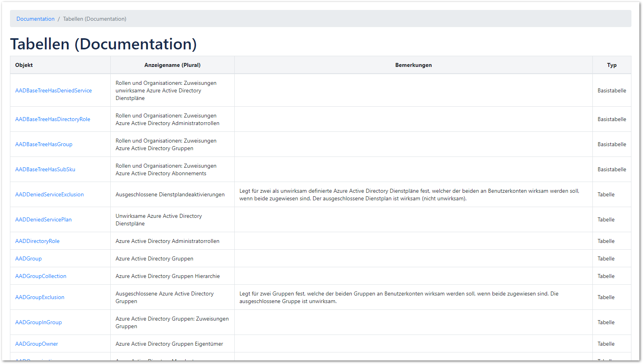
Task: Click the Bemerkungen column header
Action: 414,65
